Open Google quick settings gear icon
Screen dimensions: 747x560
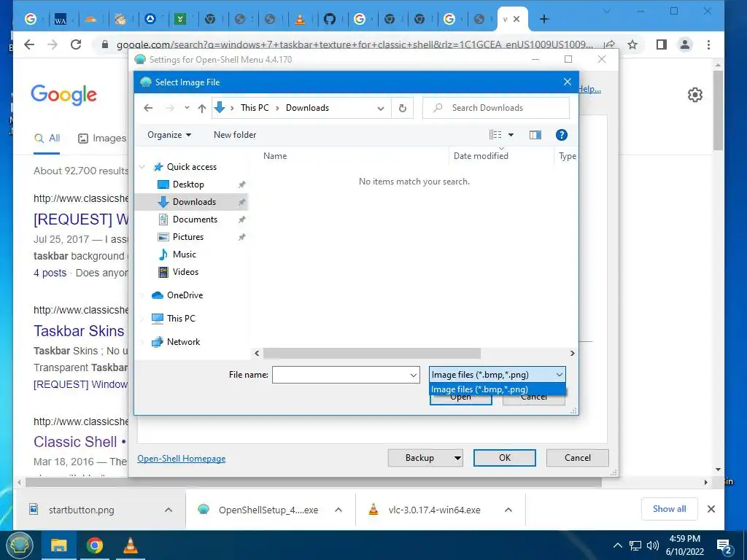pyautogui.click(x=695, y=95)
